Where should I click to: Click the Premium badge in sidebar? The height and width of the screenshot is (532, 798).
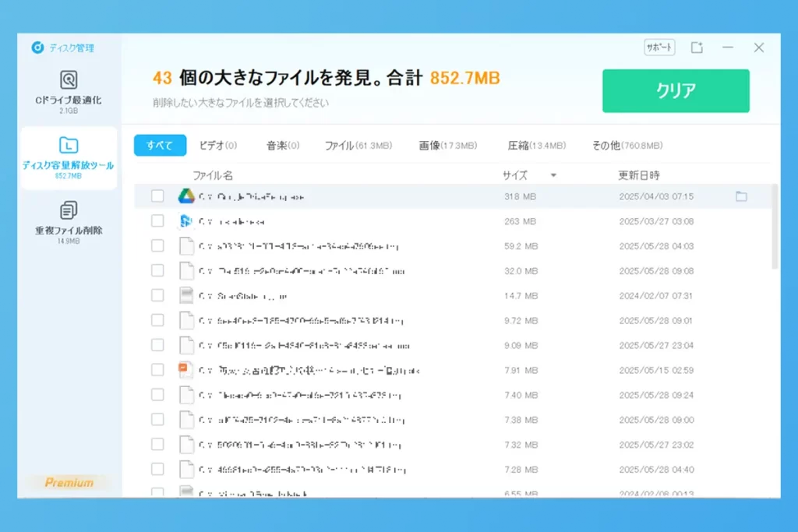[x=69, y=483]
